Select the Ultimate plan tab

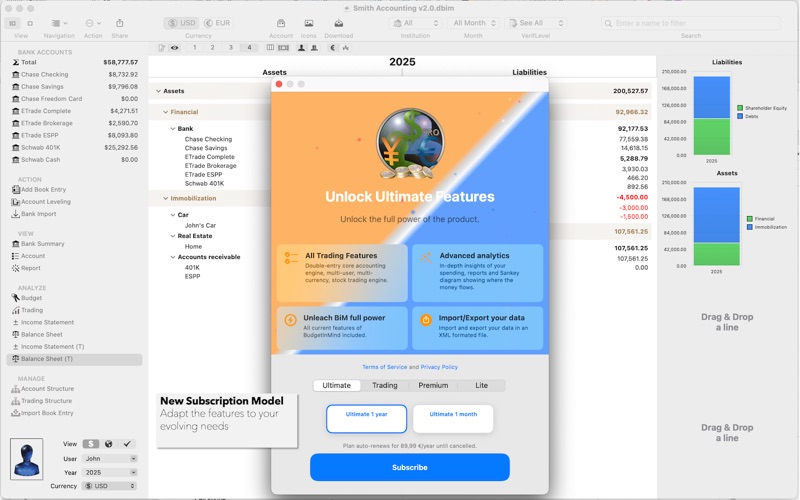click(337, 385)
